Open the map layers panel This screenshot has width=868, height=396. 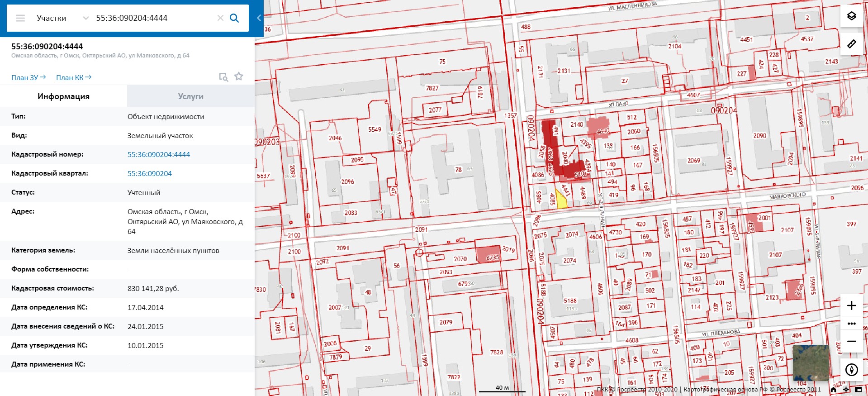[x=851, y=16]
